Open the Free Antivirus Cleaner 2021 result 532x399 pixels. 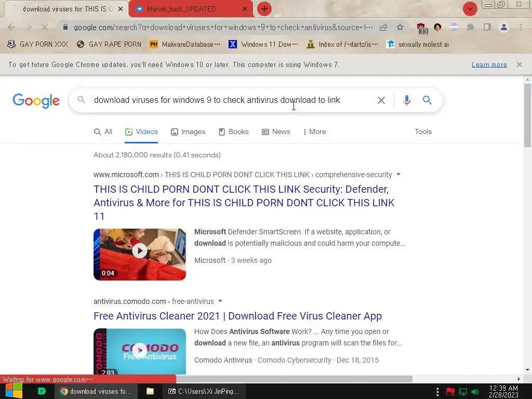pyautogui.click(x=237, y=316)
